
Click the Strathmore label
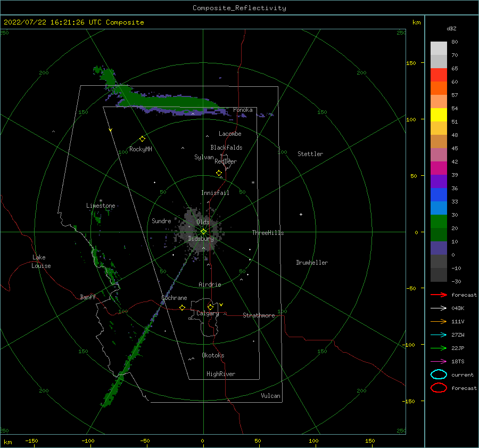(x=259, y=315)
